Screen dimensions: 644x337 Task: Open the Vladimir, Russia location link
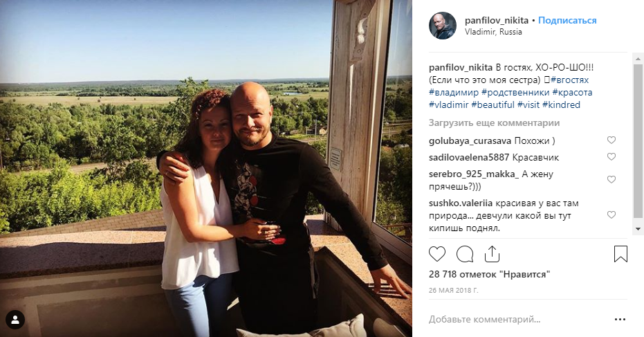[493, 32]
